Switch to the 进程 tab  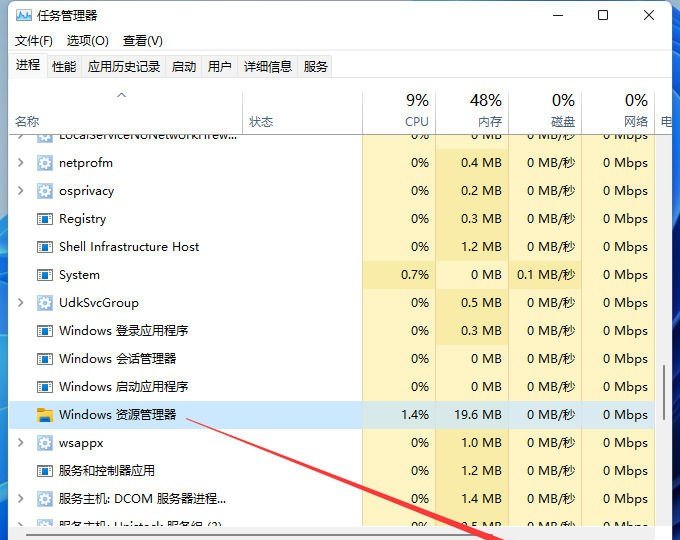(x=28, y=65)
